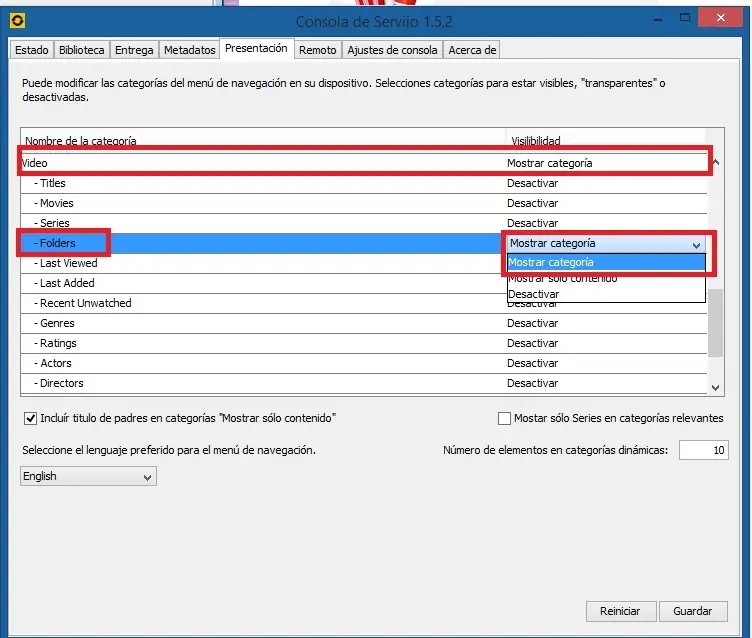Switch to Ajustes de consola tab

[392, 50]
